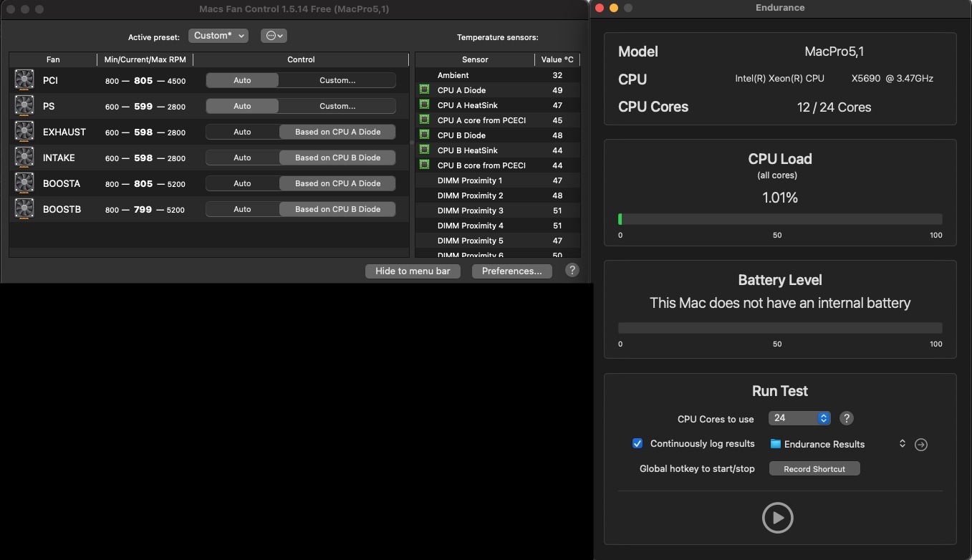Screen dimensions: 972x560
Task: Click the Endurance window title
Action: point(780,8)
